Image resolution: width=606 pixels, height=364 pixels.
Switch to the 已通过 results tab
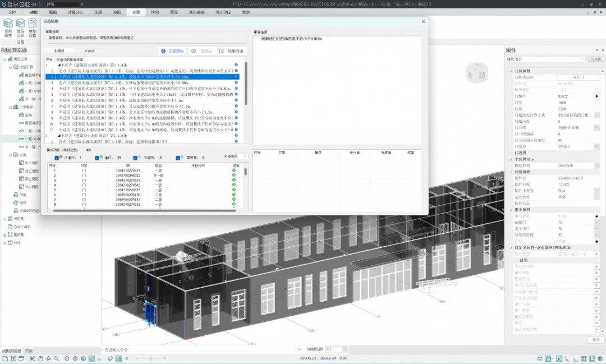(89, 50)
